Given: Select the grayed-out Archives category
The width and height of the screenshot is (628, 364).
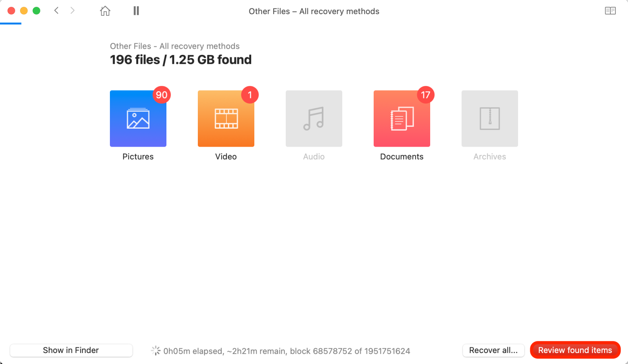Looking at the screenshot, I should [x=489, y=118].
